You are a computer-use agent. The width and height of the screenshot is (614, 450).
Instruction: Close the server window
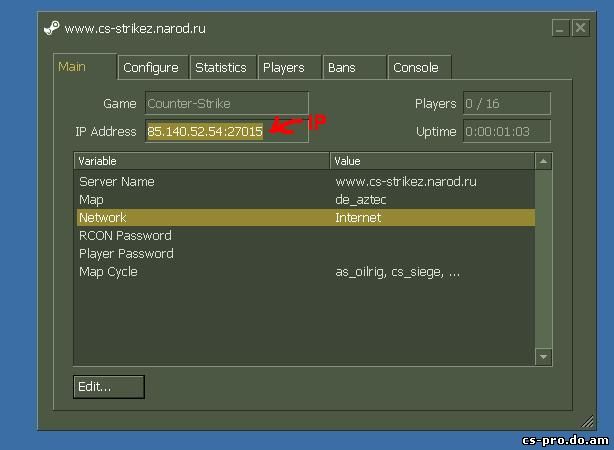click(x=580, y=28)
